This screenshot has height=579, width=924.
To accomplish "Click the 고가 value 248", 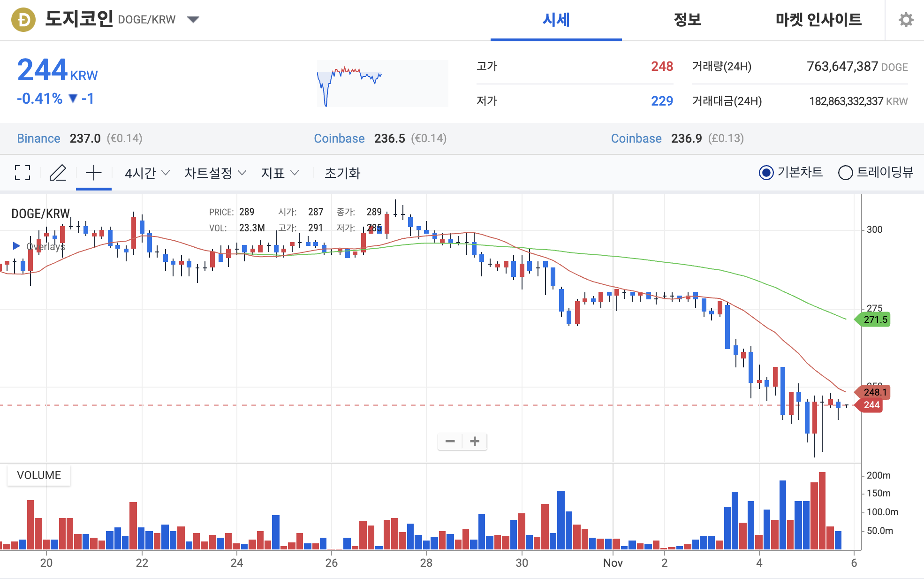I will [662, 67].
